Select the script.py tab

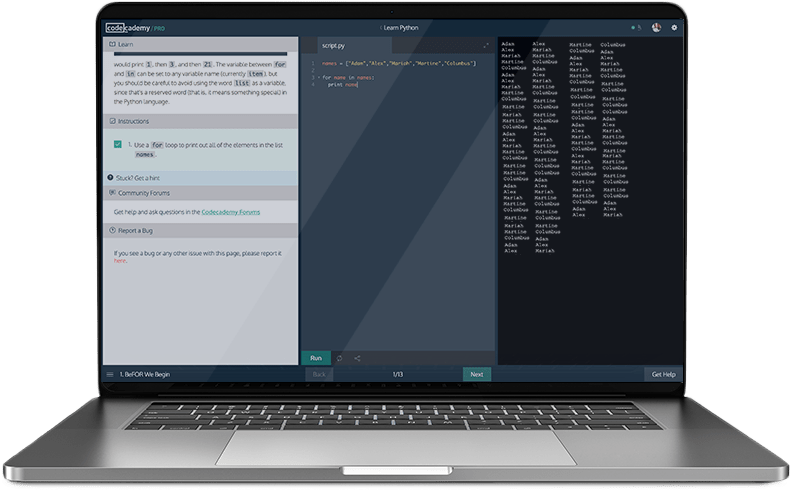pos(333,46)
